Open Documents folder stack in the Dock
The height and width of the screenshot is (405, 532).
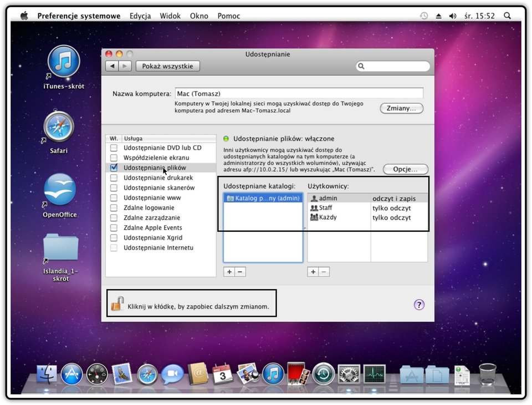(x=437, y=374)
